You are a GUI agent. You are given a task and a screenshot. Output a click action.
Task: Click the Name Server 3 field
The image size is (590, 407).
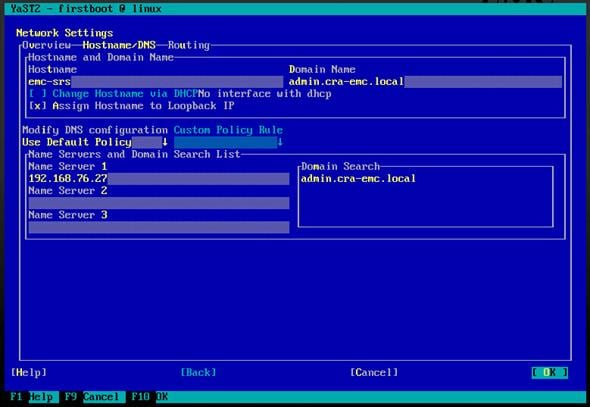pyautogui.click(x=159, y=227)
